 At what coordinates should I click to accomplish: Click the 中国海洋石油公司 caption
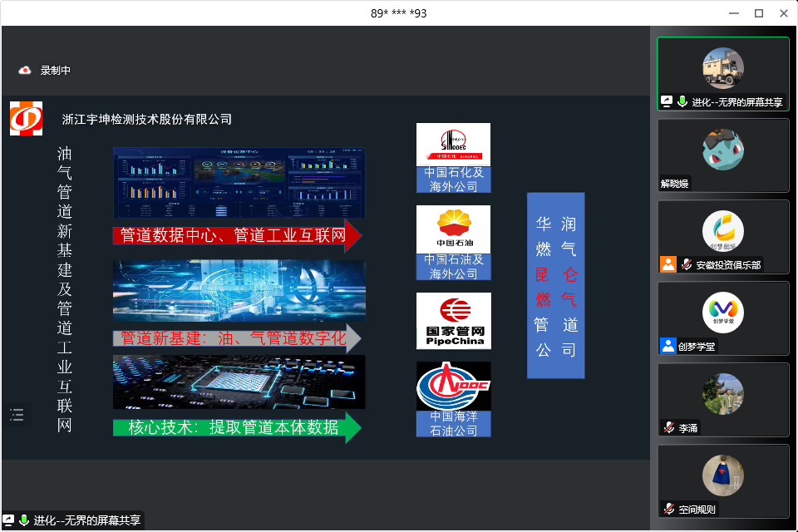point(454,424)
